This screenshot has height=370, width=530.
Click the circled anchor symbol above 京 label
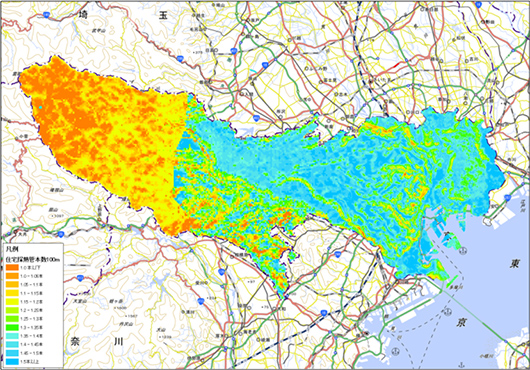click(449, 311)
